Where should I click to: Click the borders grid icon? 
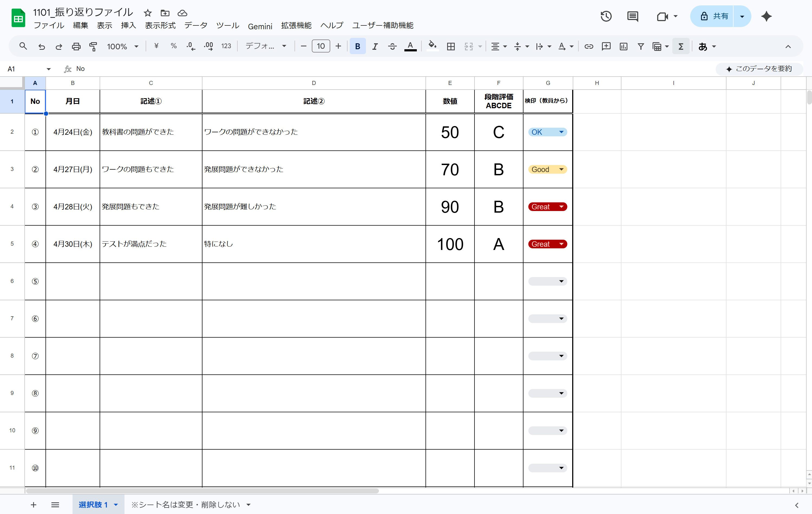point(451,47)
